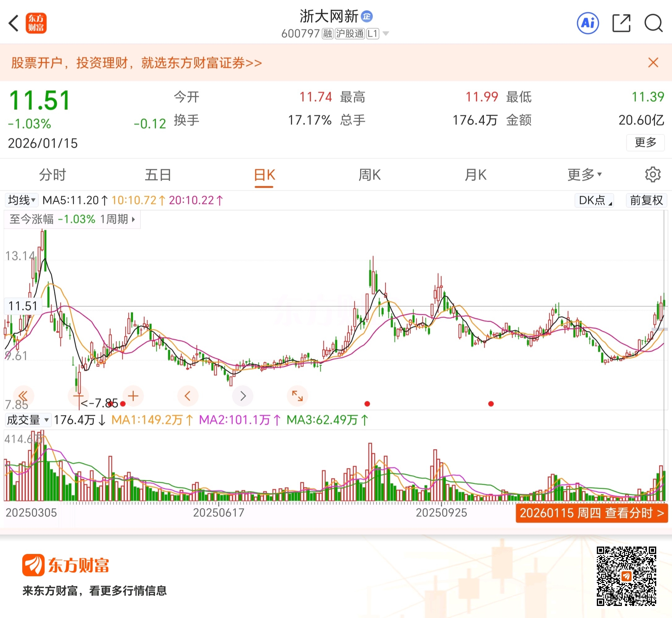Toggle 前复权 price adjustment
672x618 pixels.
[x=646, y=200]
